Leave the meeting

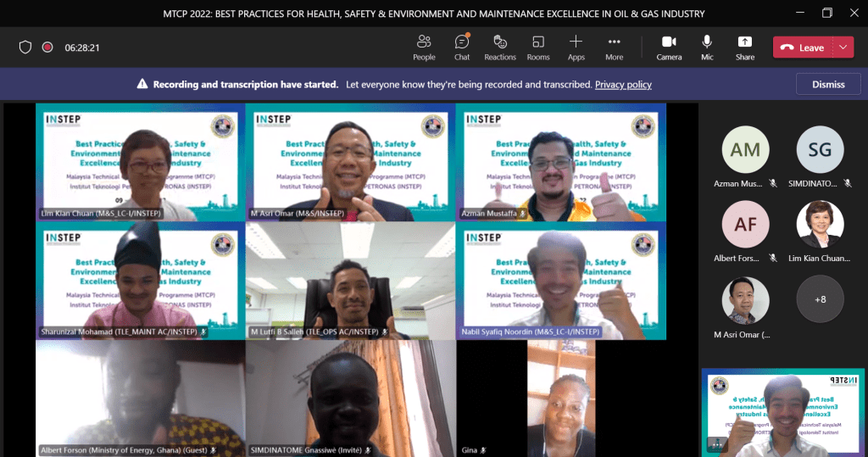pos(803,47)
